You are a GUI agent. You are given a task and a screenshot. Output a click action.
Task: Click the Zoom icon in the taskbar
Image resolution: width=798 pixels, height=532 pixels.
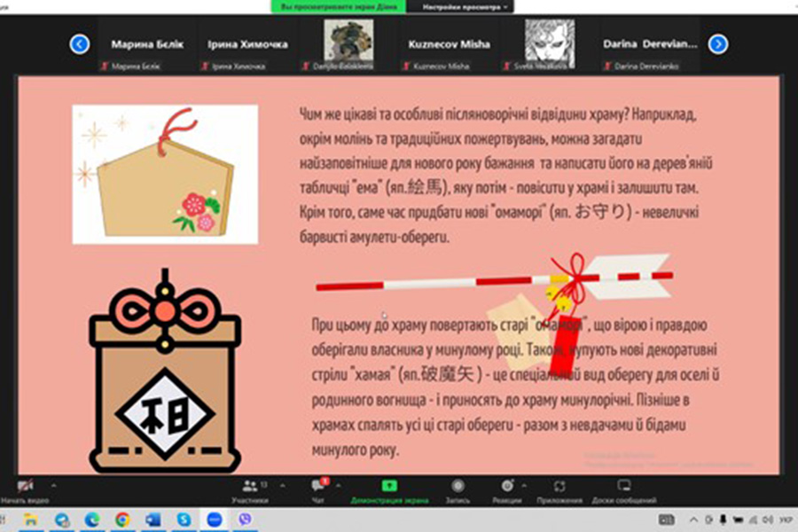coord(215,520)
